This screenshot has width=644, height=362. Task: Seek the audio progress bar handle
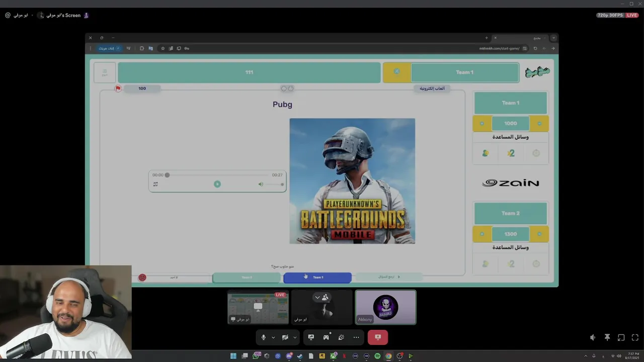pos(167,175)
